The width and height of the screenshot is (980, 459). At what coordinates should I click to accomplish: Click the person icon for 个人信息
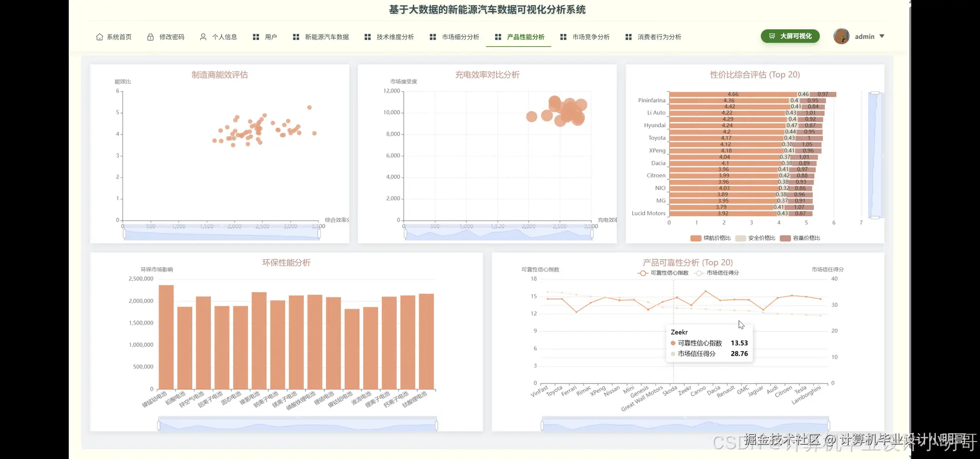point(203,37)
